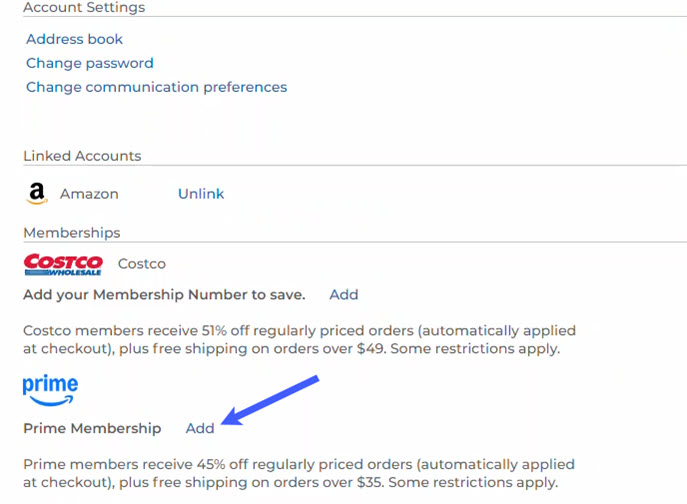The width and height of the screenshot is (687, 504).
Task: Click the Costco Wholesale logo
Action: [x=63, y=264]
